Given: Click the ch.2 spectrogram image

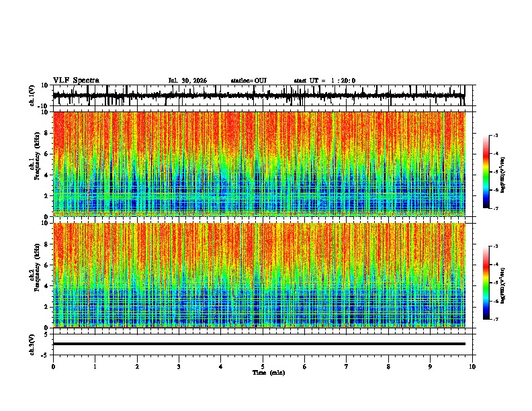Looking at the screenshot, I should click(259, 275).
